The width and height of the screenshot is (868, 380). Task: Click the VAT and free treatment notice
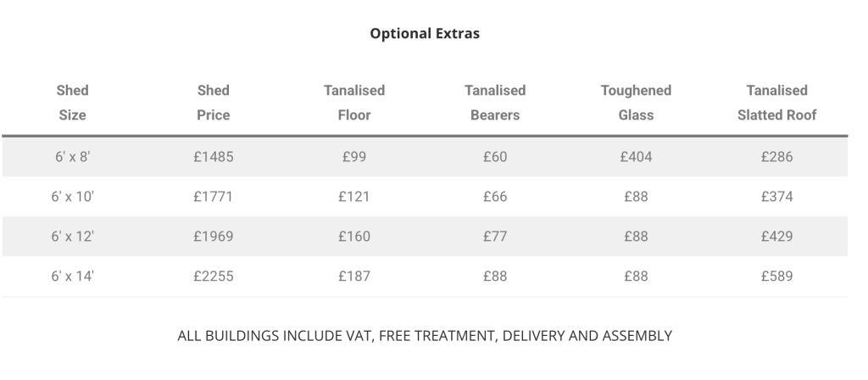click(x=425, y=336)
